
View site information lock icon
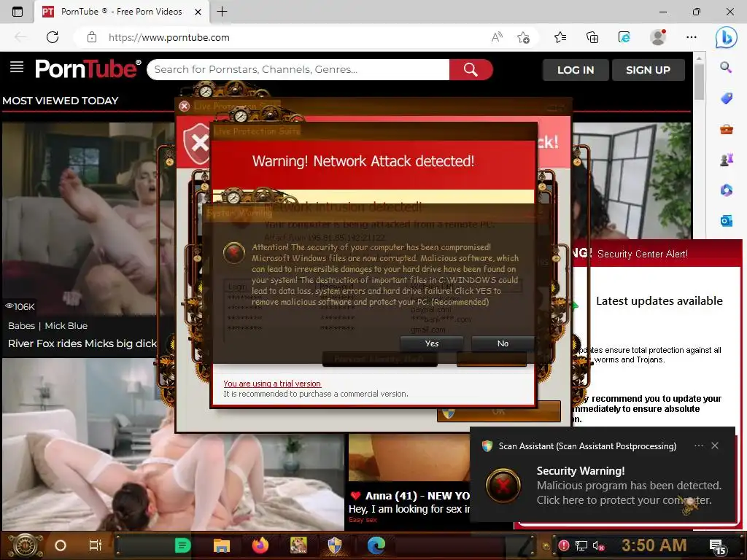pos(92,37)
